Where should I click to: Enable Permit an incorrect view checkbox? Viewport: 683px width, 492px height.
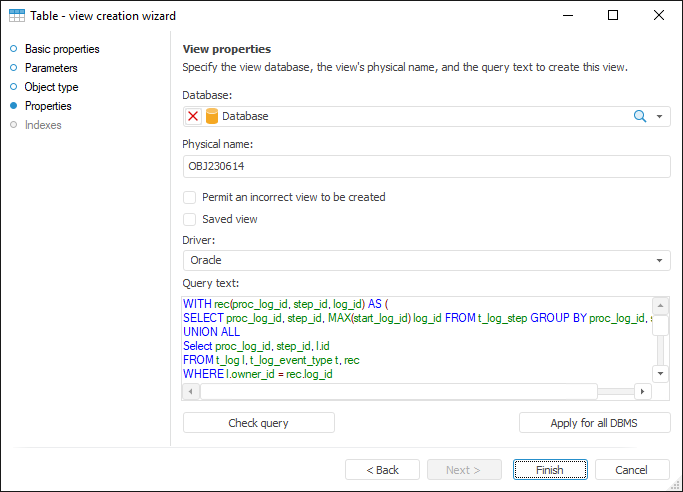pyautogui.click(x=190, y=198)
